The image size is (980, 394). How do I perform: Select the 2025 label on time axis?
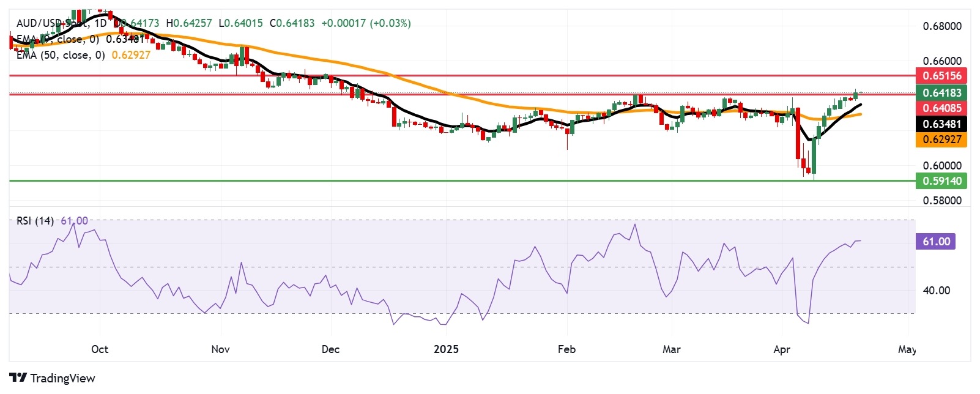coord(446,349)
